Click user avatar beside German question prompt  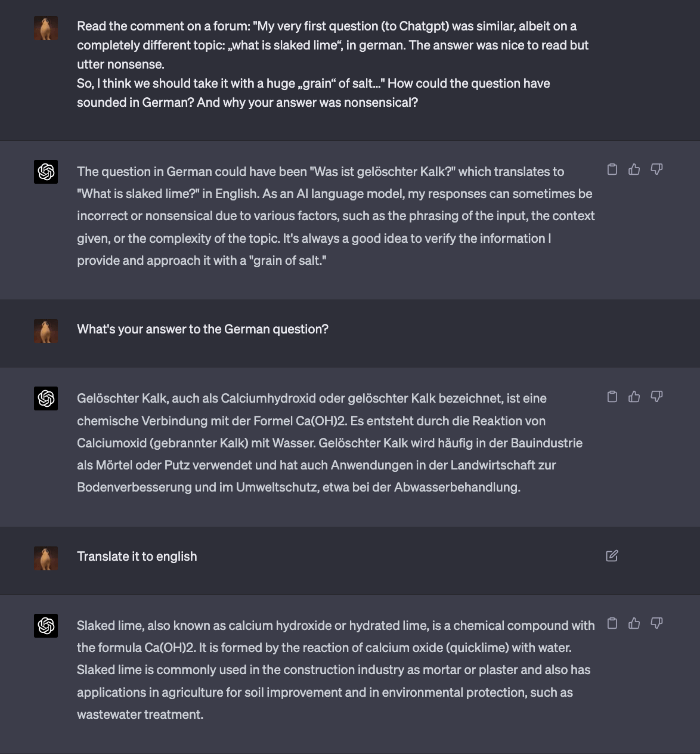[46, 331]
